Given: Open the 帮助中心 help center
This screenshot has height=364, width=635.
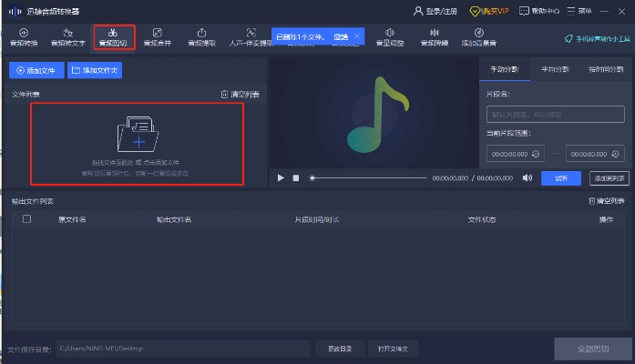Looking at the screenshot, I should [x=539, y=11].
